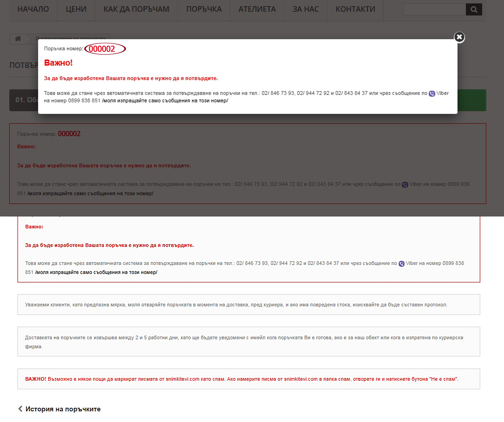The image size is (504, 422).
Task: Click the 'Уважаеми клиенти' courier notice text
Action: pos(236,305)
